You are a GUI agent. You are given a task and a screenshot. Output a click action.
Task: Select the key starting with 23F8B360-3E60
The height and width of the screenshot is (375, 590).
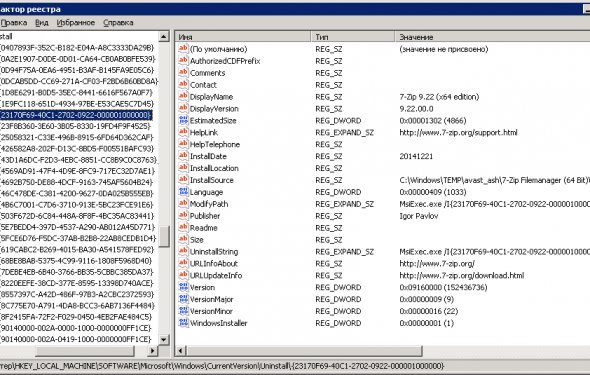click(x=76, y=126)
